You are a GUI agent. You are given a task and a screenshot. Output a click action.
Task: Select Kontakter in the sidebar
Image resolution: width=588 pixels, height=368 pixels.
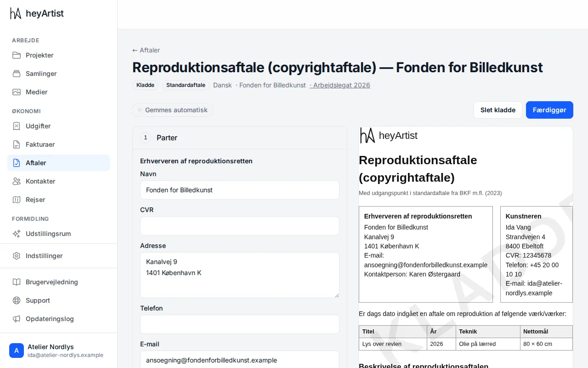coord(58,181)
